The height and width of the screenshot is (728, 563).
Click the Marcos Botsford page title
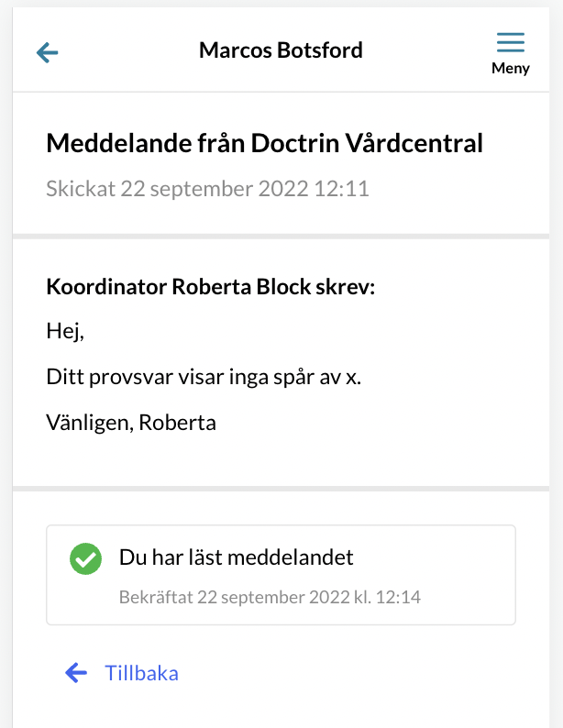(x=281, y=50)
